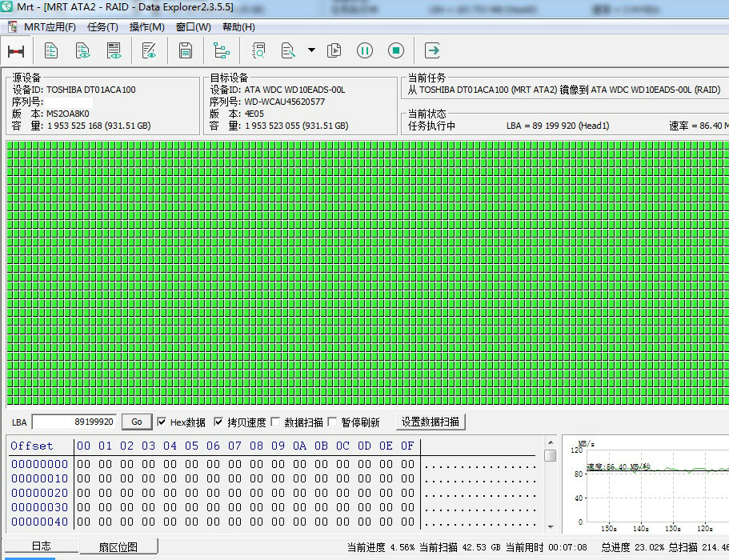Screen dimensions: 729x560
Task: Click source device ID TOSHIBA DT01ACA100
Action: pyautogui.click(x=91, y=90)
